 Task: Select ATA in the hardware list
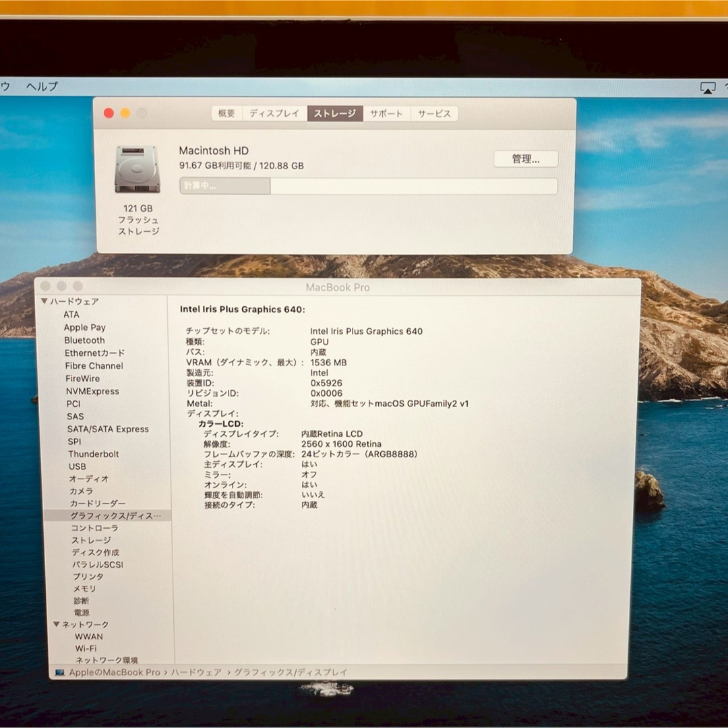tap(71, 315)
